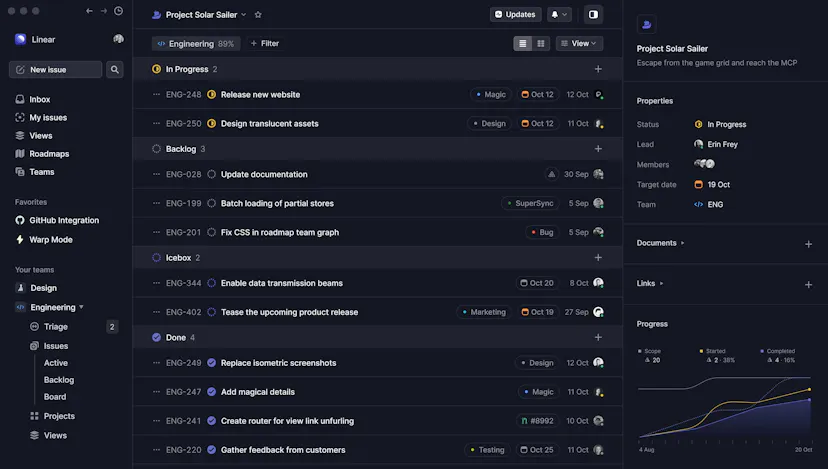Viewport: 828px width, 469px height.
Task: Change status of ENG-344 icebox issue
Action: 211,283
